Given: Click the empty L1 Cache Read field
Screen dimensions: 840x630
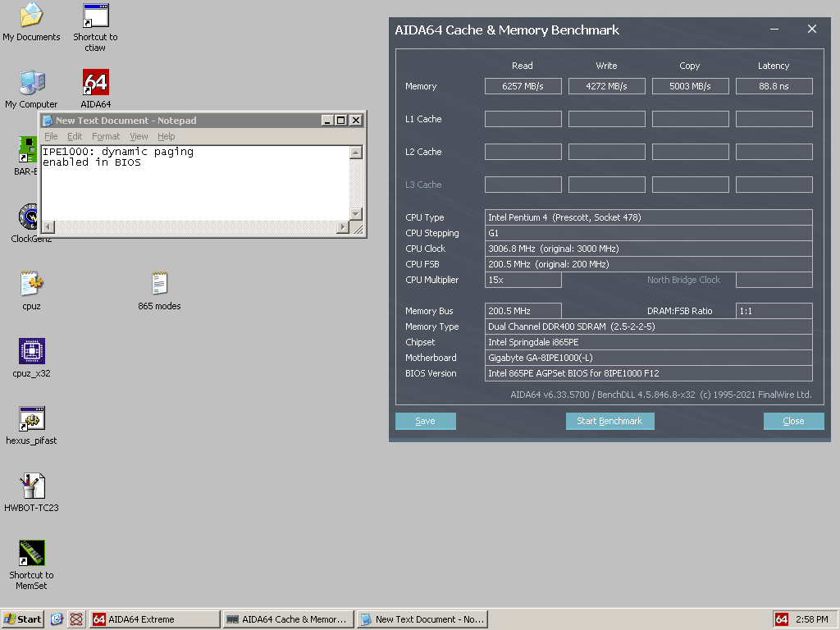Looking at the screenshot, I should tap(523, 119).
